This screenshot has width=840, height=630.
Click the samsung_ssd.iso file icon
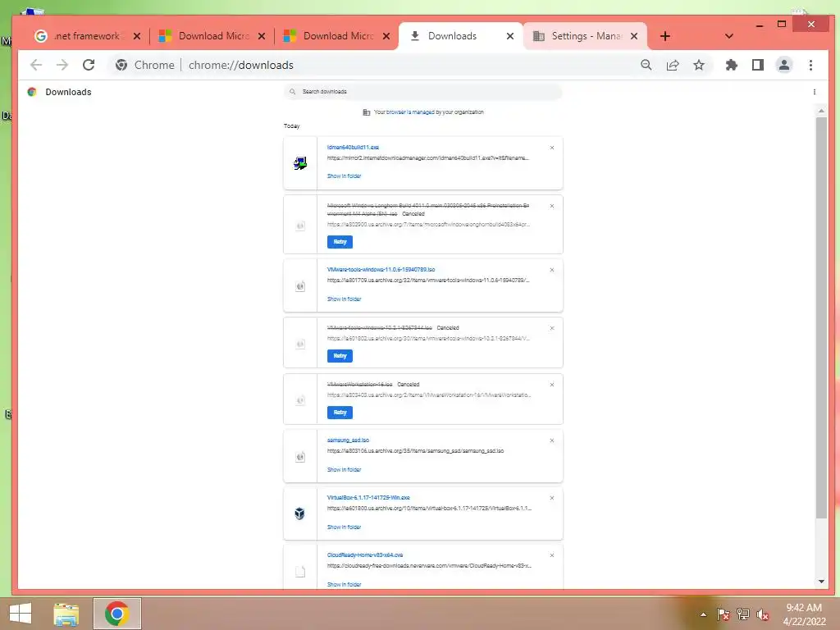300,456
